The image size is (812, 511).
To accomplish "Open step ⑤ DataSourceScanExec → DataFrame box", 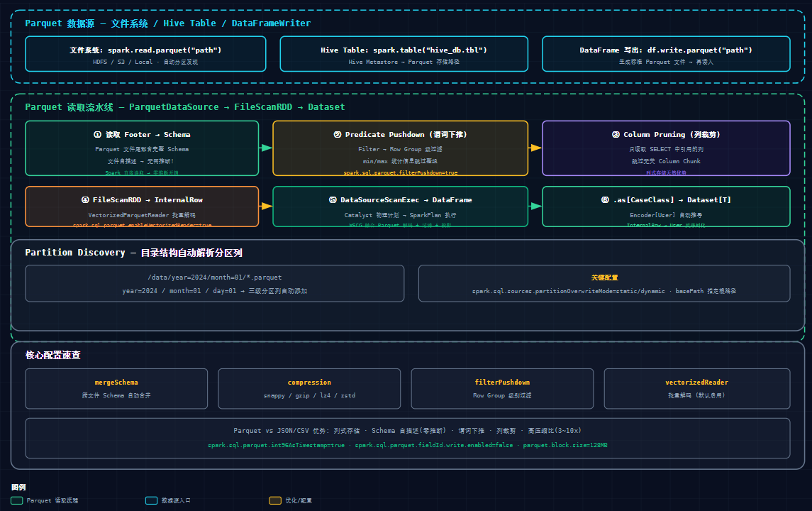I will tap(400, 207).
